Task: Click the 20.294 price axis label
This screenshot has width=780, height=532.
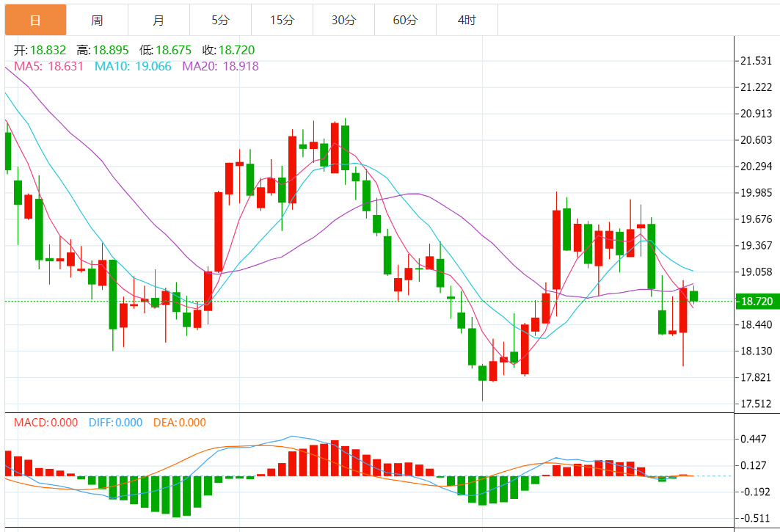Action: pyautogui.click(x=756, y=167)
